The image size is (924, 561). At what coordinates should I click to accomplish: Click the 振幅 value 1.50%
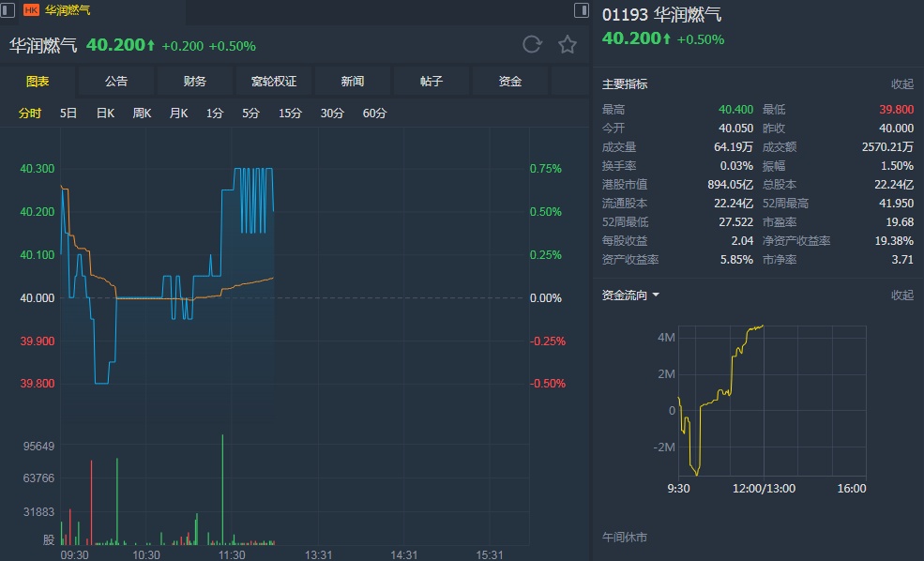898,166
